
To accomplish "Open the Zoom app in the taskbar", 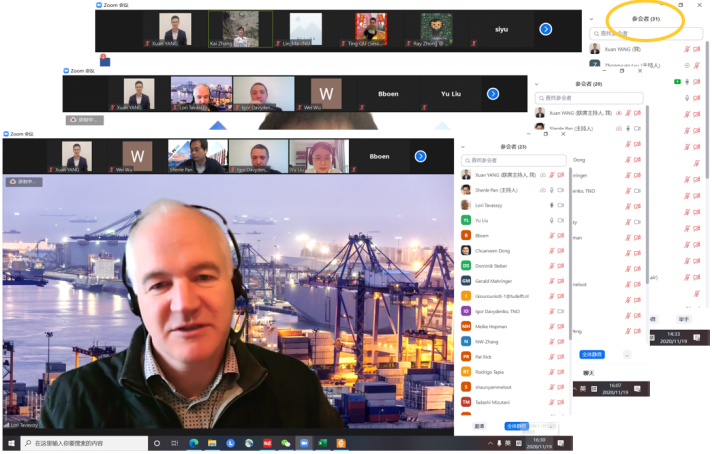I will click(304, 443).
